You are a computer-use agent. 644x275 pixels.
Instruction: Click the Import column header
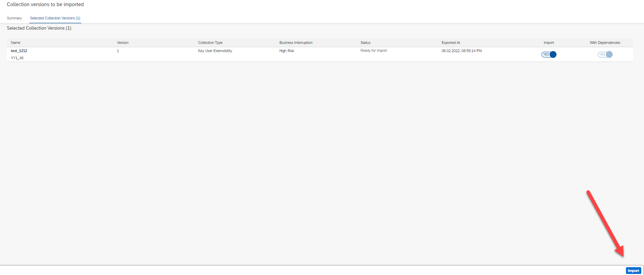point(549,43)
